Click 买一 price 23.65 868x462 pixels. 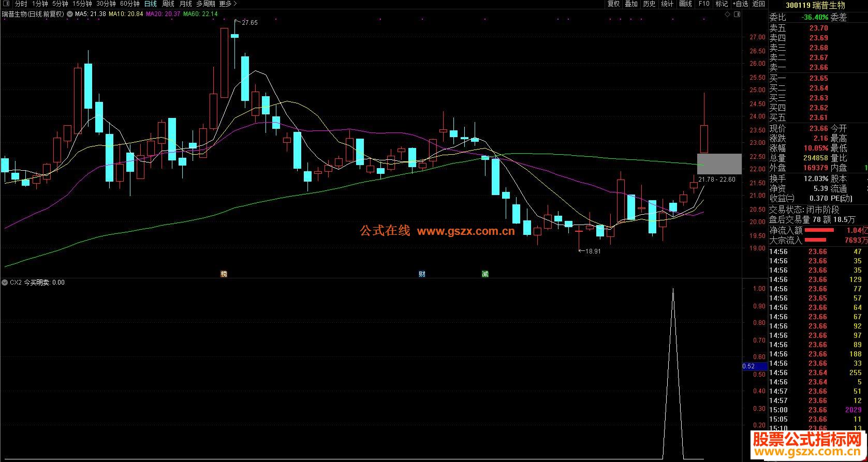(819, 78)
